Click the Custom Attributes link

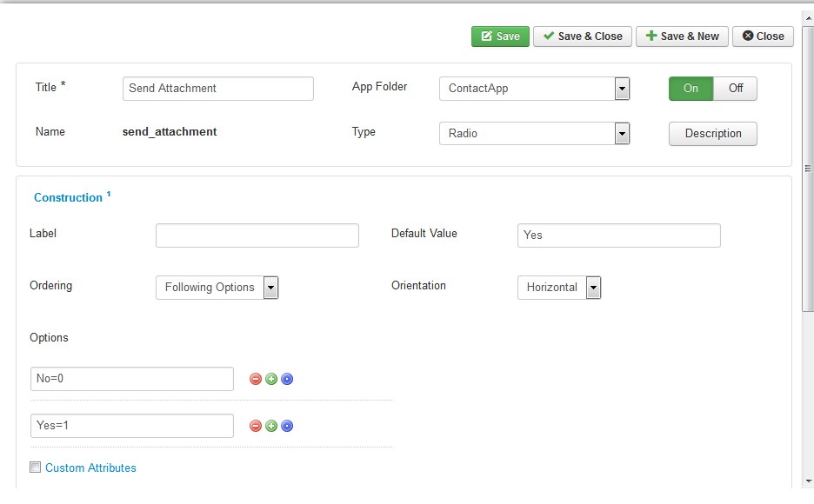point(90,468)
